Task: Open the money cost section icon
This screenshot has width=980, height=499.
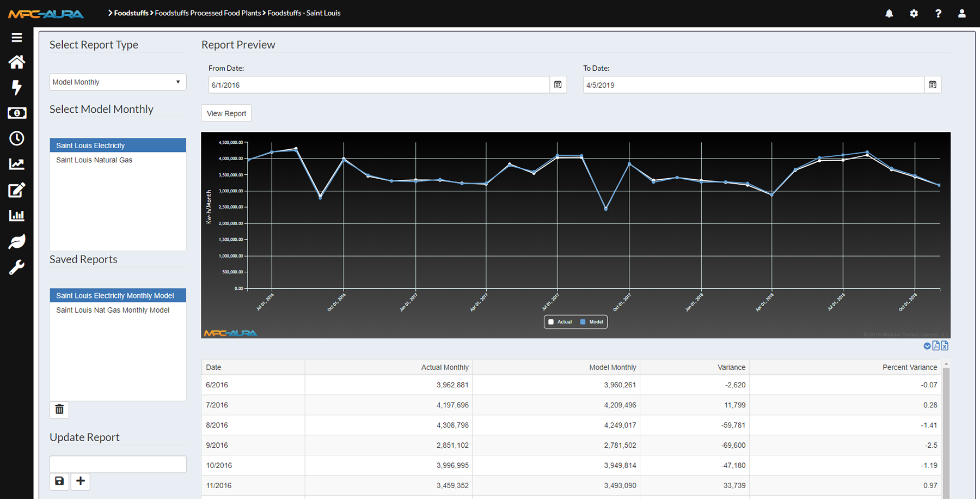Action: click(x=17, y=113)
